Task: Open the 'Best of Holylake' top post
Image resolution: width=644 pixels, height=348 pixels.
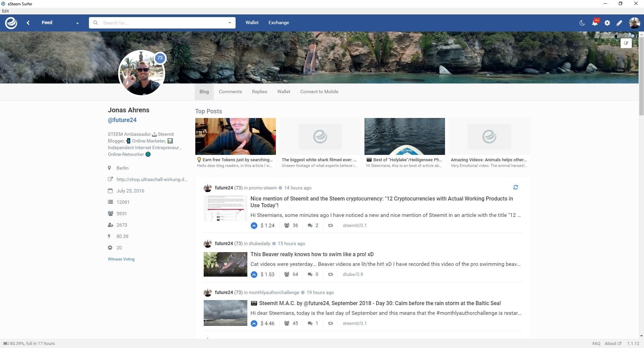Action: (x=405, y=143)
